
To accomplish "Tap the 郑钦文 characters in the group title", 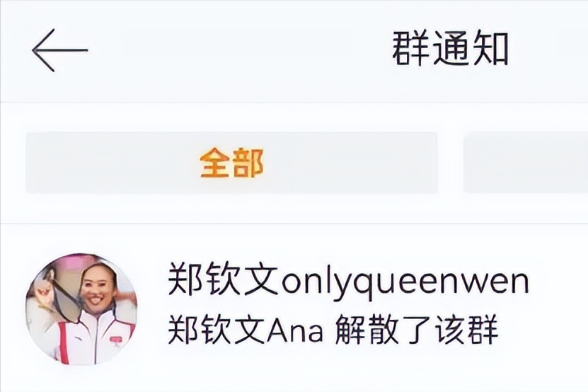I will [x=223, y=279].
